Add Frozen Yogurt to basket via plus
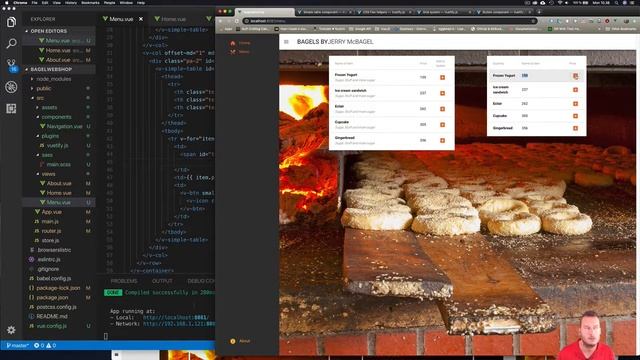 click(x=442, y=78)
